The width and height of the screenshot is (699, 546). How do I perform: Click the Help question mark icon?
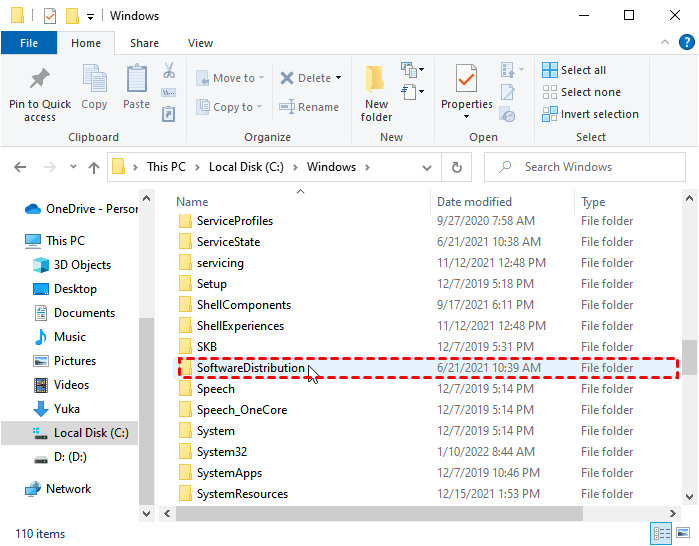687,42
